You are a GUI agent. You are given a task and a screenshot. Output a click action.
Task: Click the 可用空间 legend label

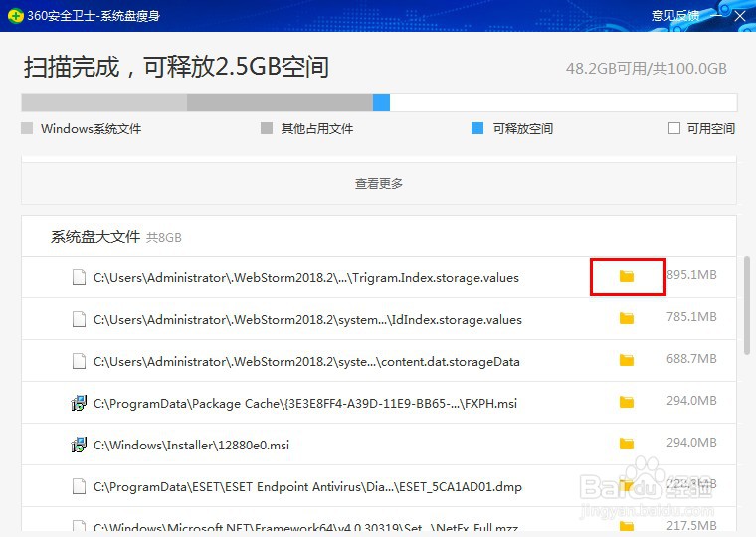pos(710,128)
